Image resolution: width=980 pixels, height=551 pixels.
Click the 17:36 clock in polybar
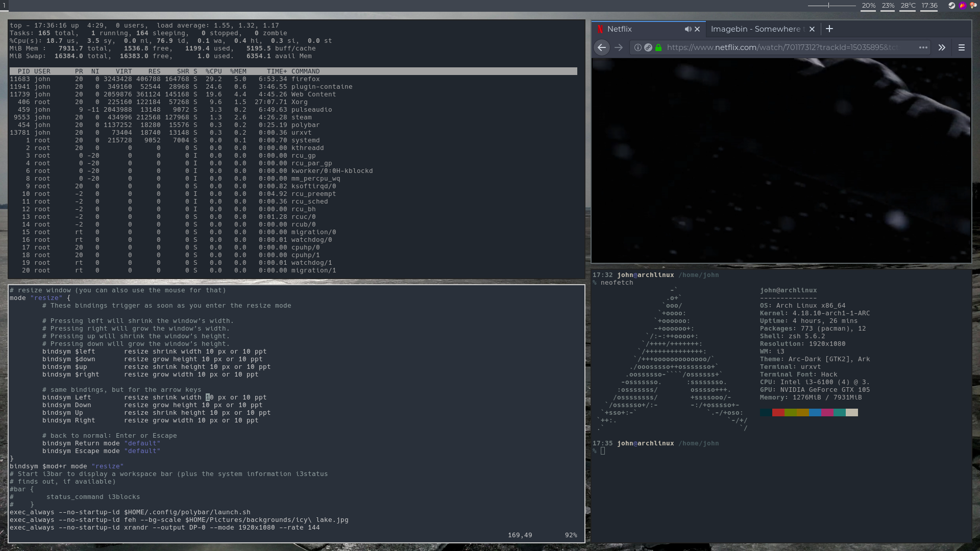[x=929, y=6]
